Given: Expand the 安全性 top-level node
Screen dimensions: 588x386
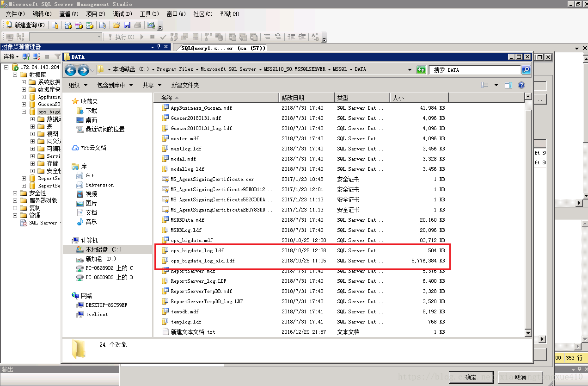Looking at the screenshot, I should tap(15, 193).
